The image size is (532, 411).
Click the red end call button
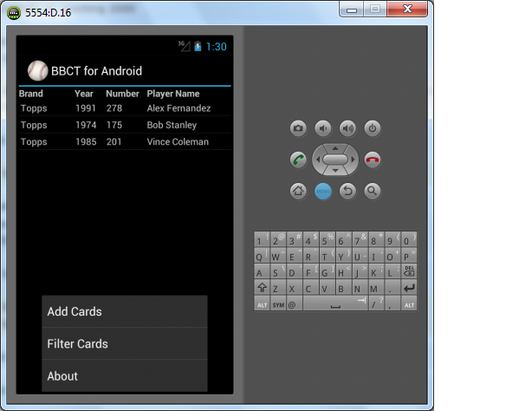tap(373, 160)
